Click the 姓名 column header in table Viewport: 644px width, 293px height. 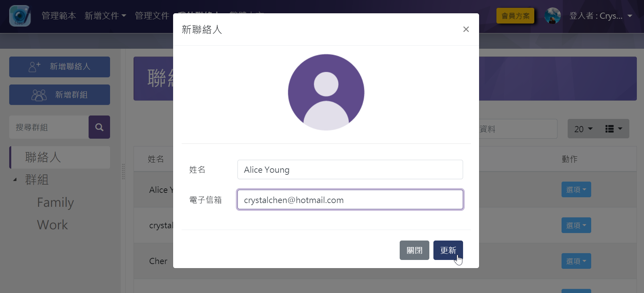point(156,159)
